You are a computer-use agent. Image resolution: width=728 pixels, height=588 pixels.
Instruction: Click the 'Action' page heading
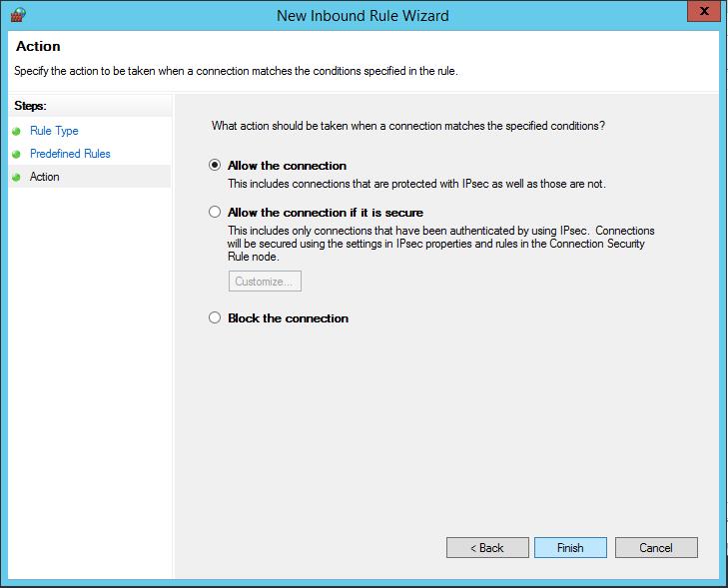37,46
